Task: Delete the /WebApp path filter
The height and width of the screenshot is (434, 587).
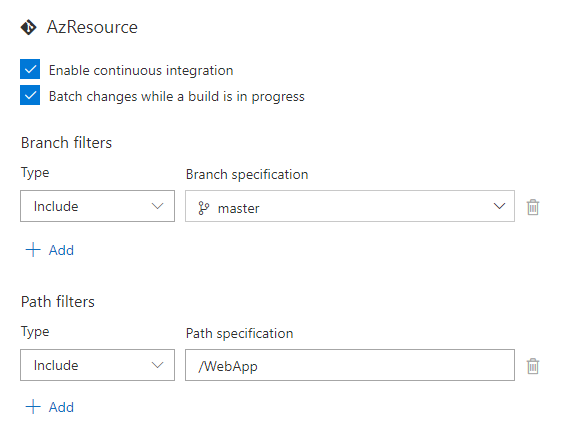Action: coord(533,366)
